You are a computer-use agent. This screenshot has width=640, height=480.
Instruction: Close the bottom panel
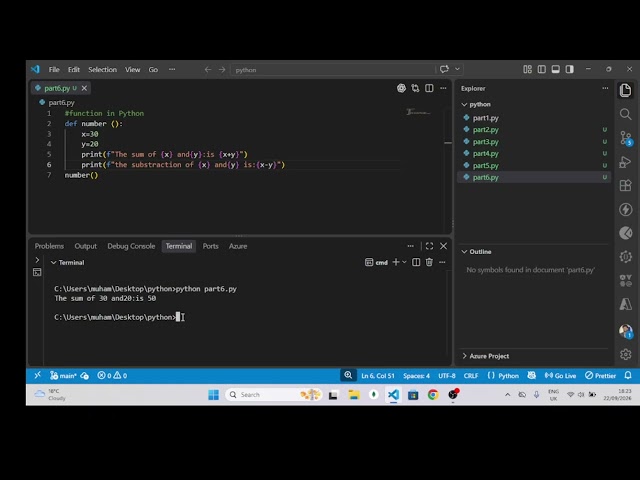[x=443, y=246]
